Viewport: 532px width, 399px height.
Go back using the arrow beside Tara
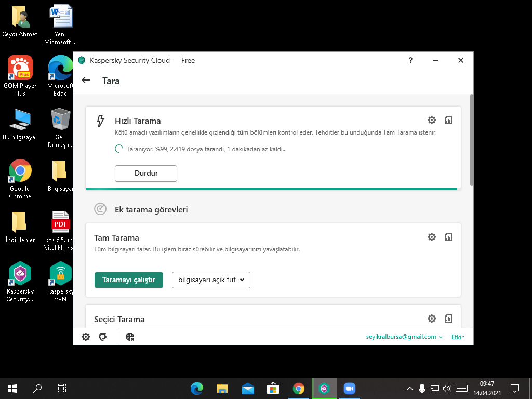[86, 81]
